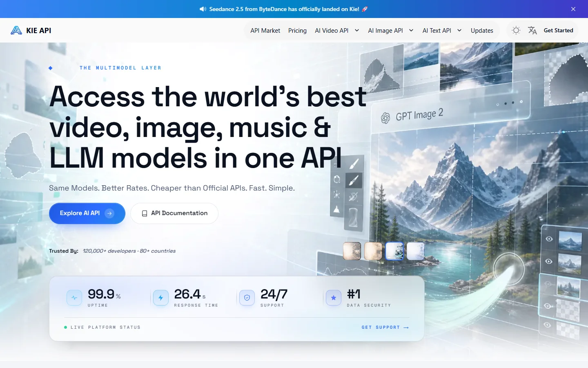Image resolution: width=588 pixels, height=368 pixels.
Task: Click the '24/7' support value
Action: pyautogui.click(x=274, y=294)
